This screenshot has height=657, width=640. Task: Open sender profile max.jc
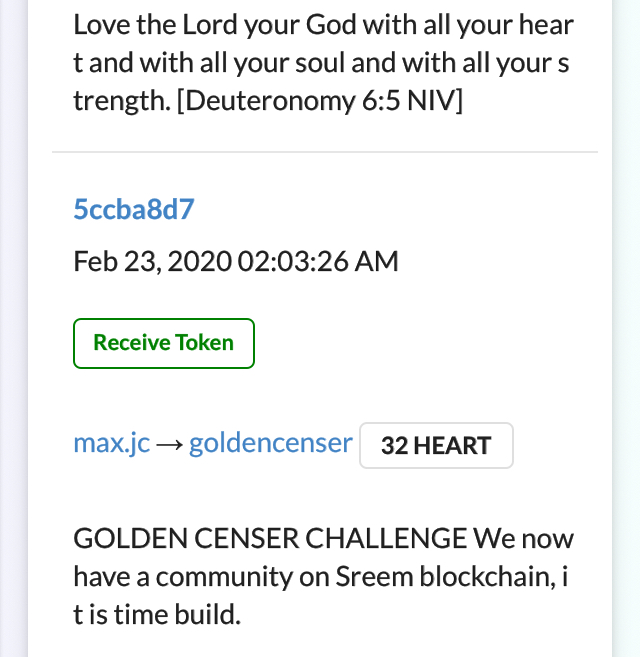[111, 443]
